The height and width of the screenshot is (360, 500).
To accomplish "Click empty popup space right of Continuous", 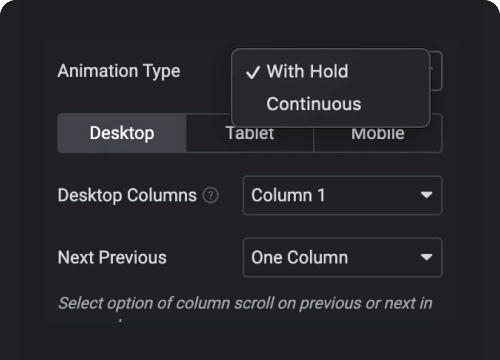I will point(395,104).
